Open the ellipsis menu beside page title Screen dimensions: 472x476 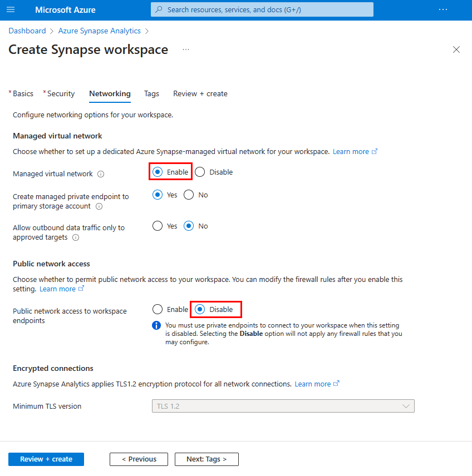(186, 49)
